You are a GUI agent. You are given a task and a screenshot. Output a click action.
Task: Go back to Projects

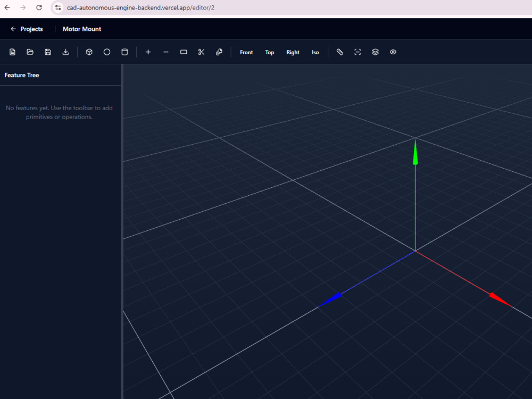point(27,29)
